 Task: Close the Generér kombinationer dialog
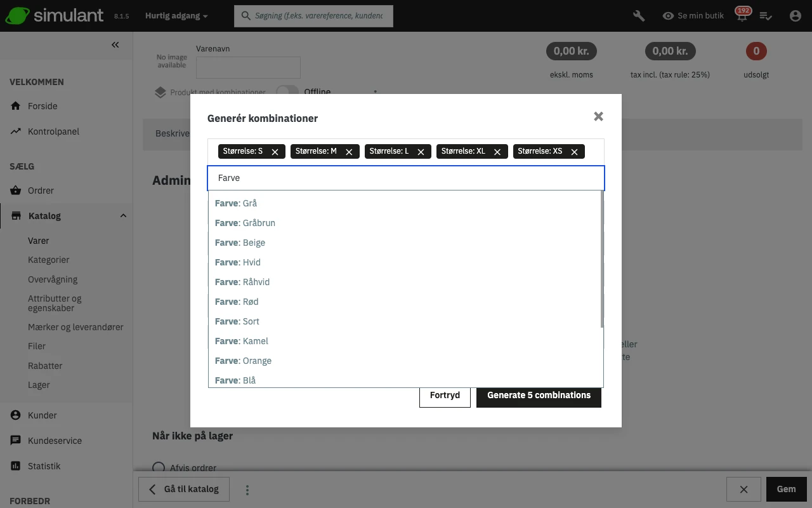(x=598, y=117)
